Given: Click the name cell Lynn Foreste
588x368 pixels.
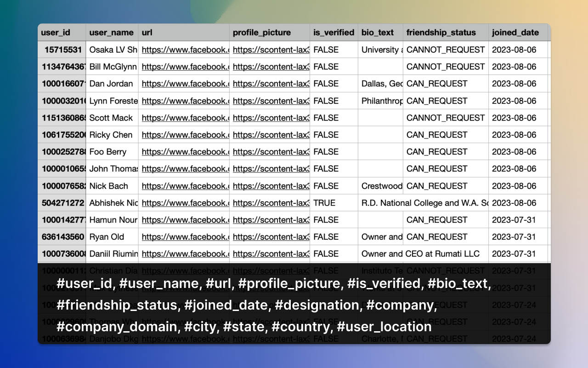Looking at the screenshot, I should pyautogui.click(x=112, y=101).
